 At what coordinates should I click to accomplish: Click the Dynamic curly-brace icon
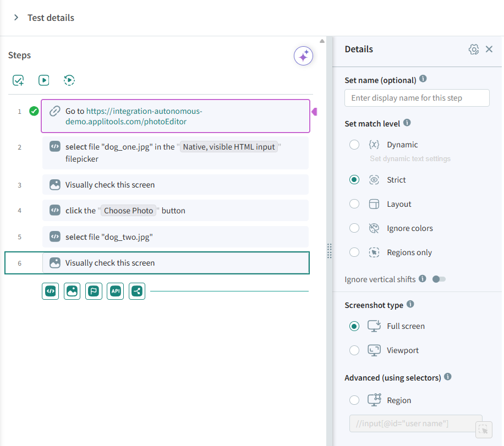tap(374, 145)
